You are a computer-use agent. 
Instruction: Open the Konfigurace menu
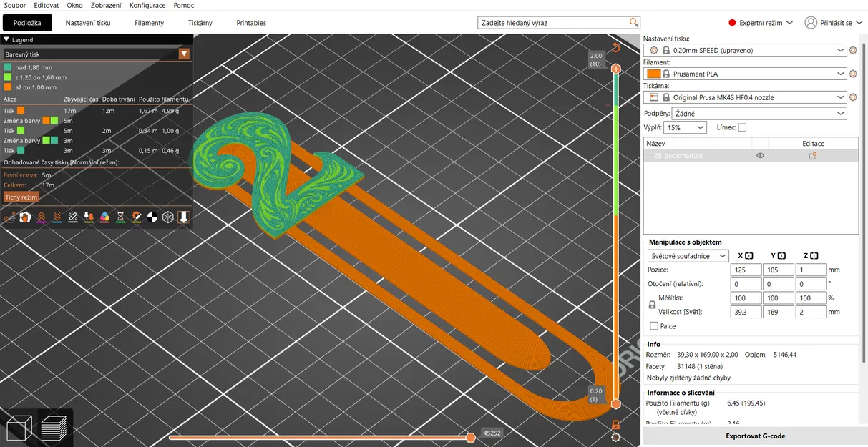(x=147, y=5)
